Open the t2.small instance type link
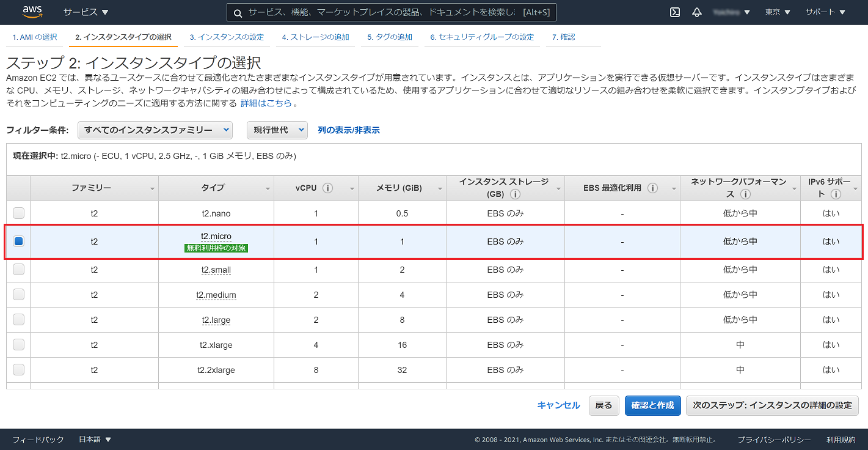Image resolution: width=868 pixels, height=450 pixels. click(216, 270)
